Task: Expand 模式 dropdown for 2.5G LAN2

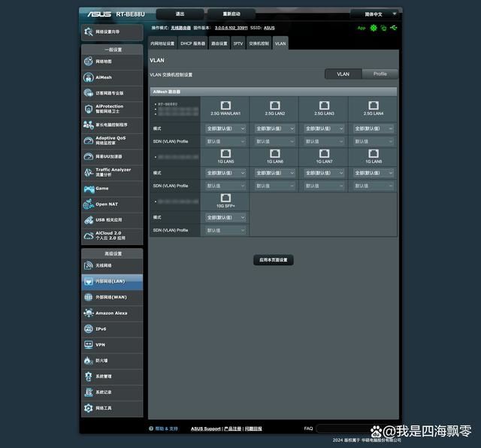Action: (x=274, y=129)
